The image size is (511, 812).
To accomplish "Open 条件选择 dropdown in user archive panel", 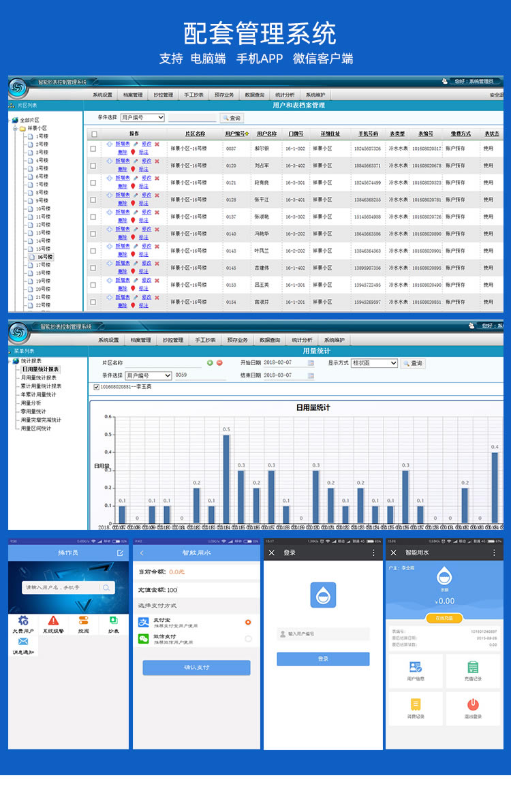I will pos(142,118).
